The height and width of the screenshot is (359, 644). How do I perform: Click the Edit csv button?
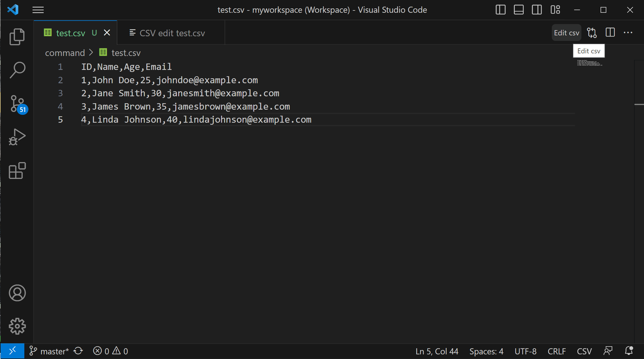[566, 33]
